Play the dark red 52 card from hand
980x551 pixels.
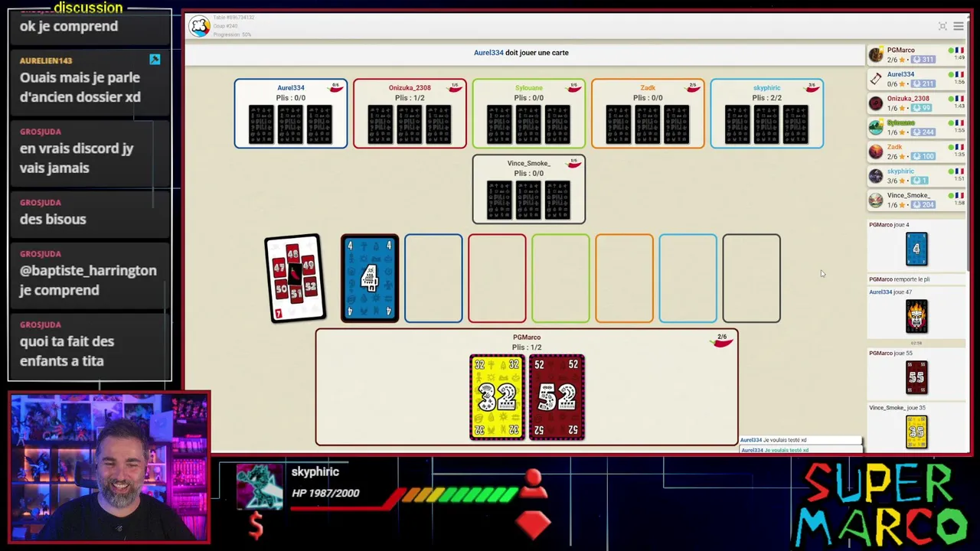click(x=557, y=398)
